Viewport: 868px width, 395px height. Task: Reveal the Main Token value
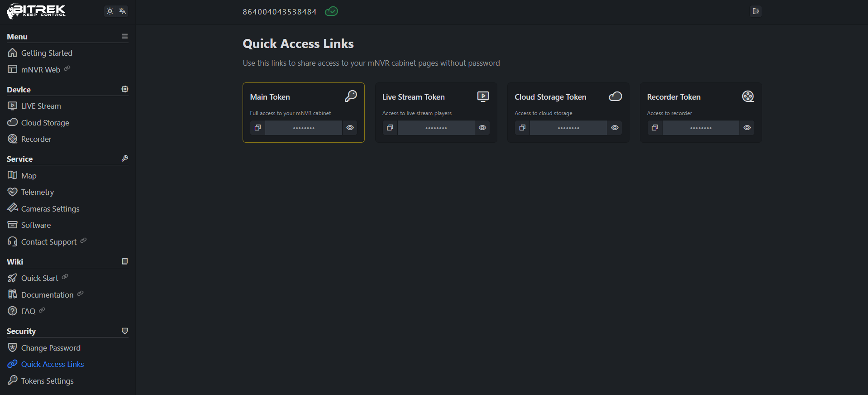pyautogui.click(x=350, y=128)
